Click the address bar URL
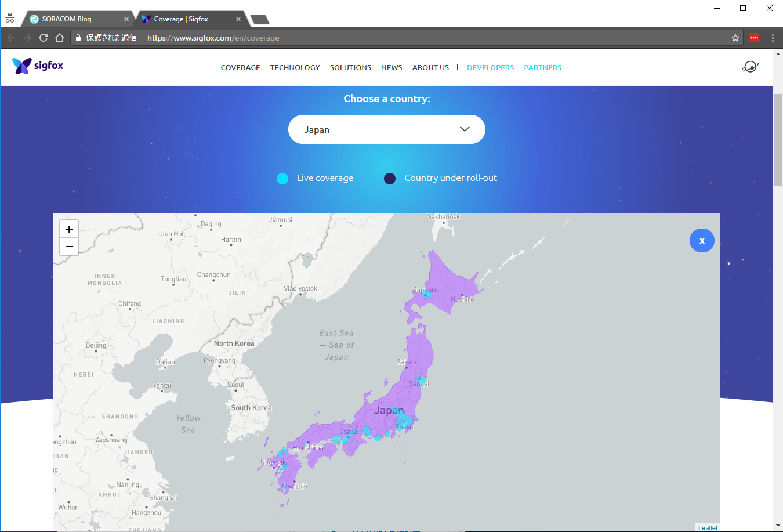 point(213,38)
